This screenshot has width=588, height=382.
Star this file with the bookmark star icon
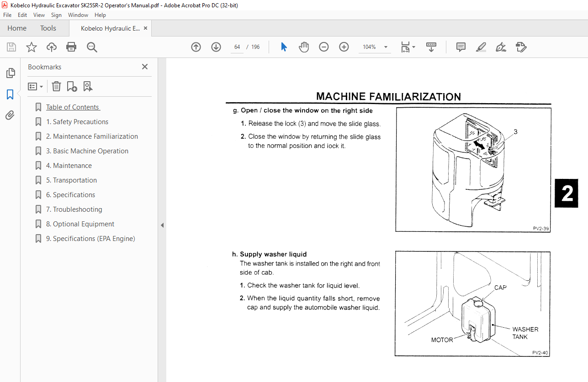point(31,47)
